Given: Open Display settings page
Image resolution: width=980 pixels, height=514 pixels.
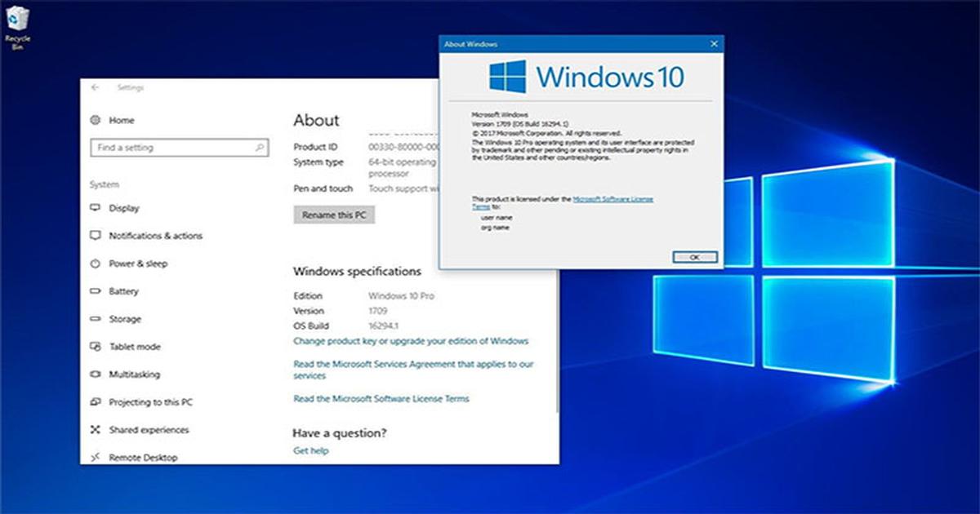Looking at the screenshot, I should 124,208.
